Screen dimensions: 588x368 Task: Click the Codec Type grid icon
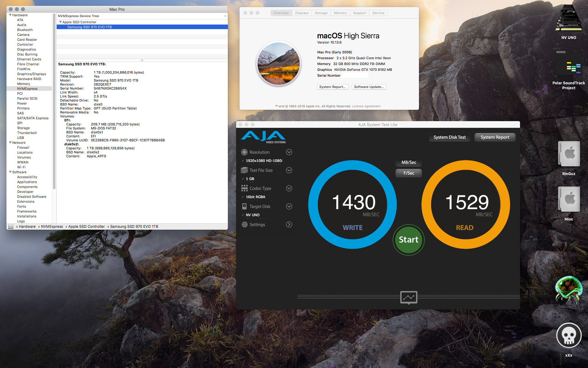click(x=244, y=188)
